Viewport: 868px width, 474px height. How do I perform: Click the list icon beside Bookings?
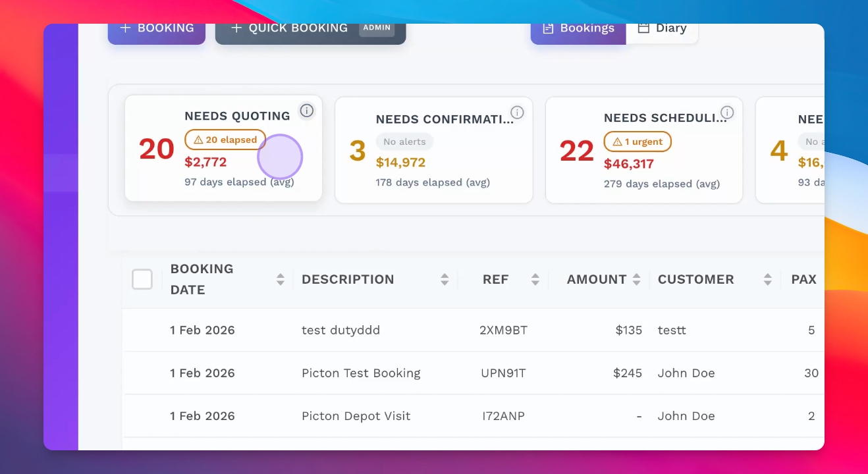tap(548, 28)
